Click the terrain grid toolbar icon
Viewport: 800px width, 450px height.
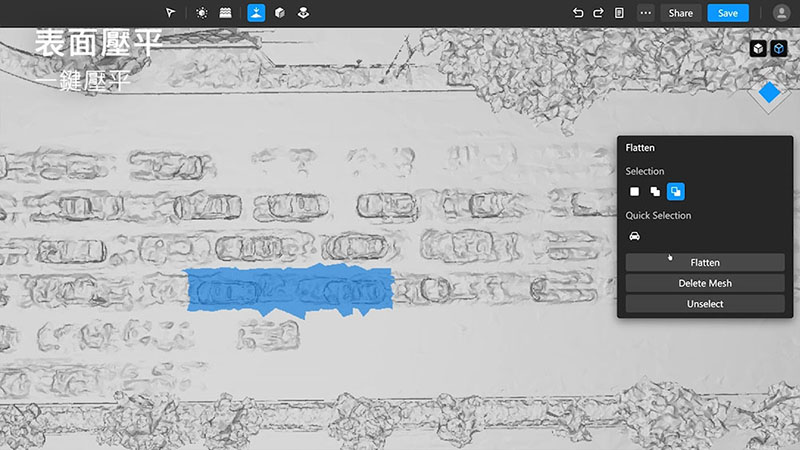(226, 13)
